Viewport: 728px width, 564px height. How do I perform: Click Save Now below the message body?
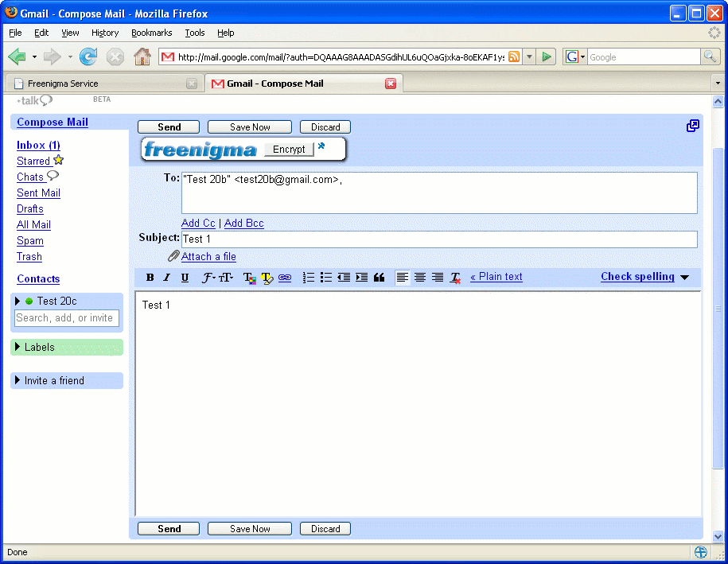tap(250, 529)
